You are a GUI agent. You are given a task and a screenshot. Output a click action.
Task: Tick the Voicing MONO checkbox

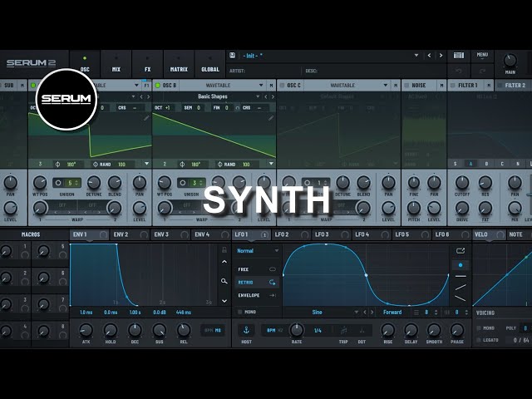pos(479,328)
